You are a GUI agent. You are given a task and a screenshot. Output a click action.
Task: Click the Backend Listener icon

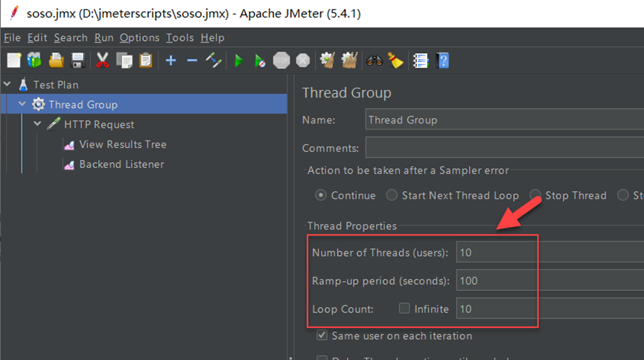pyautogui.click(x=69, y=164)
